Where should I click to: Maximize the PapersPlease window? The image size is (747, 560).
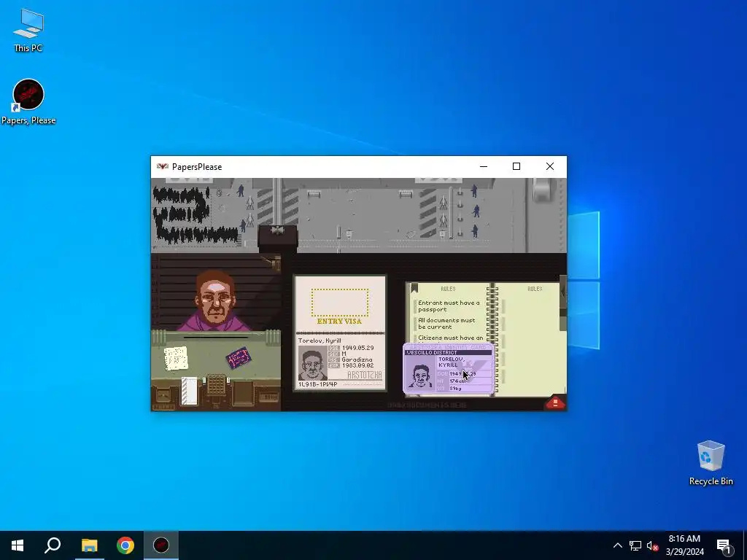click(516, 166)
